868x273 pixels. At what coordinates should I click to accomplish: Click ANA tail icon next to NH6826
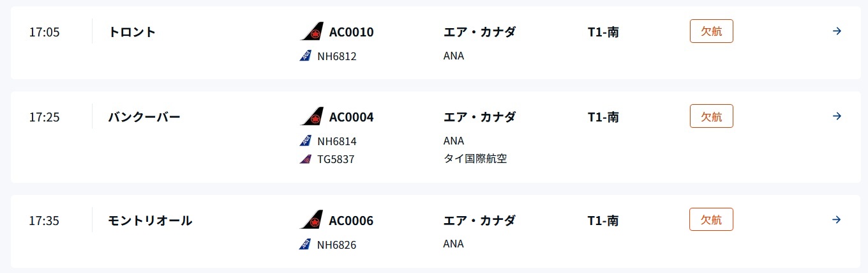305,244
